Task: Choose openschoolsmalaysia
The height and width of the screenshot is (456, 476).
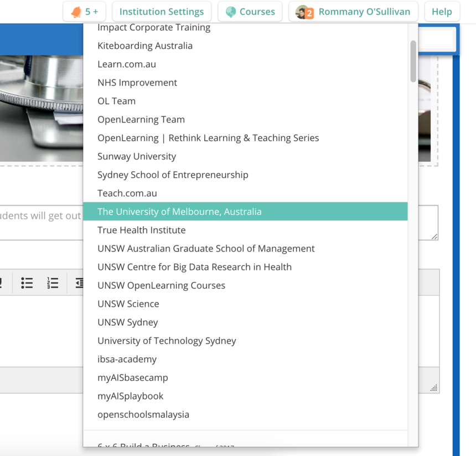Action: [245, 414]
